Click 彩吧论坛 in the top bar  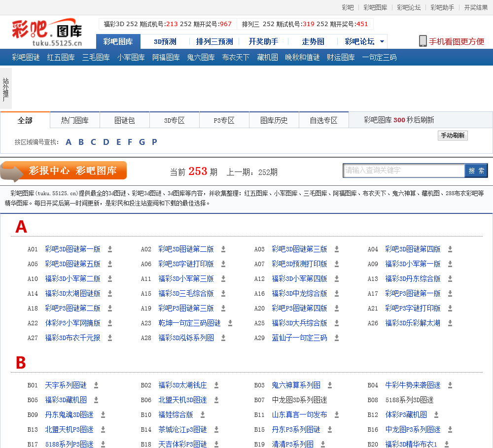[x=409, y=7]
